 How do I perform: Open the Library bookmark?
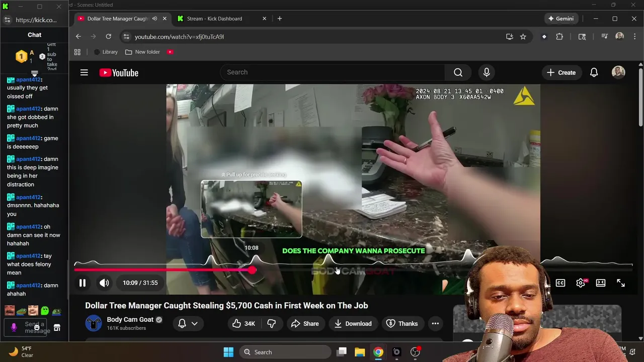tap(106, 52)
